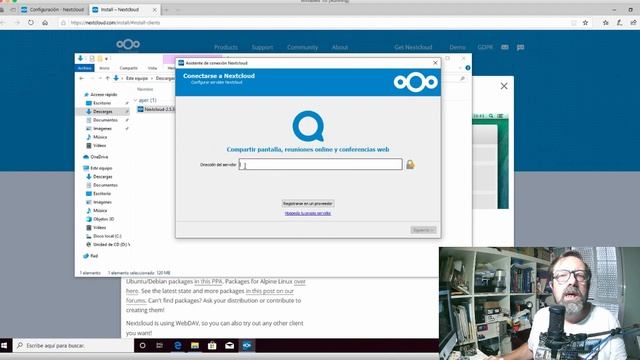This screenshot has height=360, width=640.
Task: Close the Nextcloud connection wizard dialog
Action: [435, 63]
